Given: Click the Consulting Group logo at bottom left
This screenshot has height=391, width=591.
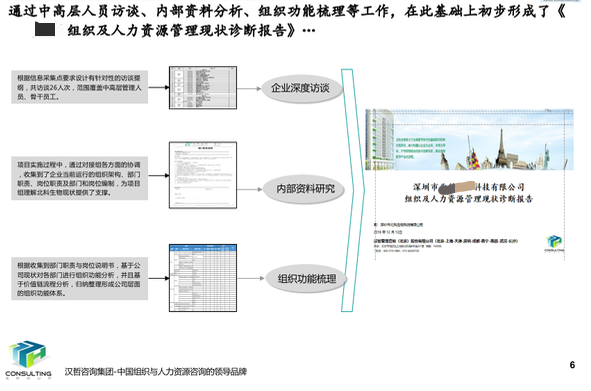Looking at the screenshot, I should click(x=29, y=360).
